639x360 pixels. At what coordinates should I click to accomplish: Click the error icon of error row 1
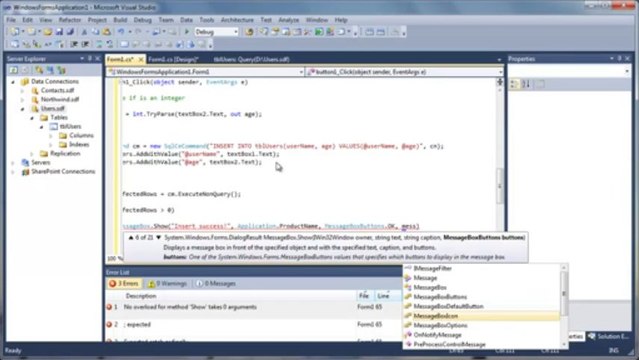109,307
